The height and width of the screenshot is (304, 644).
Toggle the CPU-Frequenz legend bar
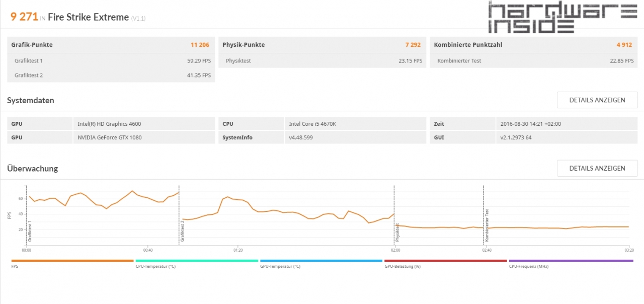(x=571, y=261)
